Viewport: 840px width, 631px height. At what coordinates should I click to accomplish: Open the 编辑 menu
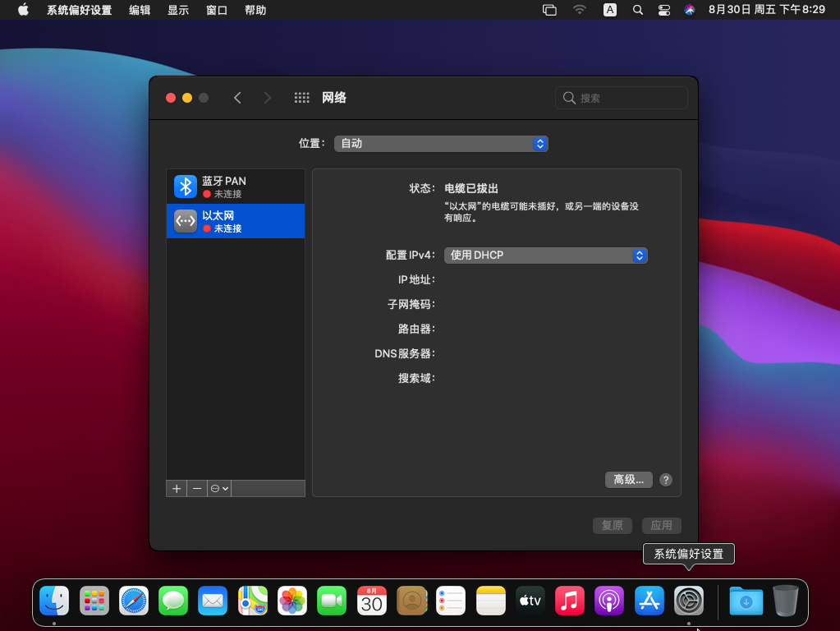click(140, 10)
